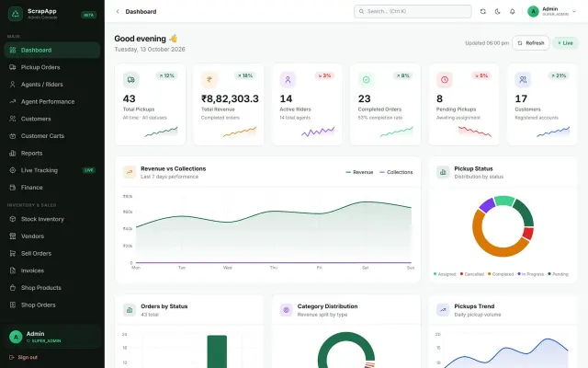Toggle Cancelled in Pickup Status legend
The image size is (588, 368).
click(472, 274)
